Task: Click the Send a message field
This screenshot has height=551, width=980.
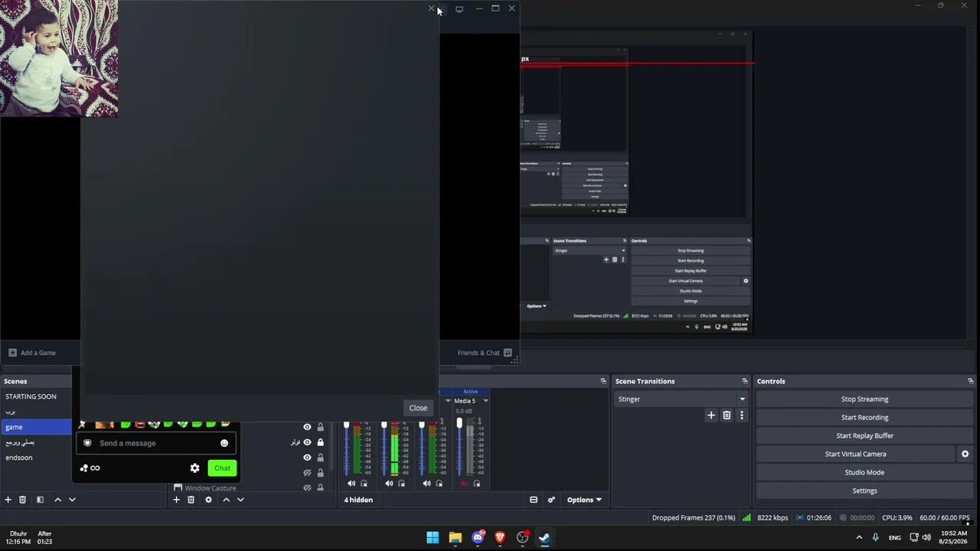Action: (157, 443)
